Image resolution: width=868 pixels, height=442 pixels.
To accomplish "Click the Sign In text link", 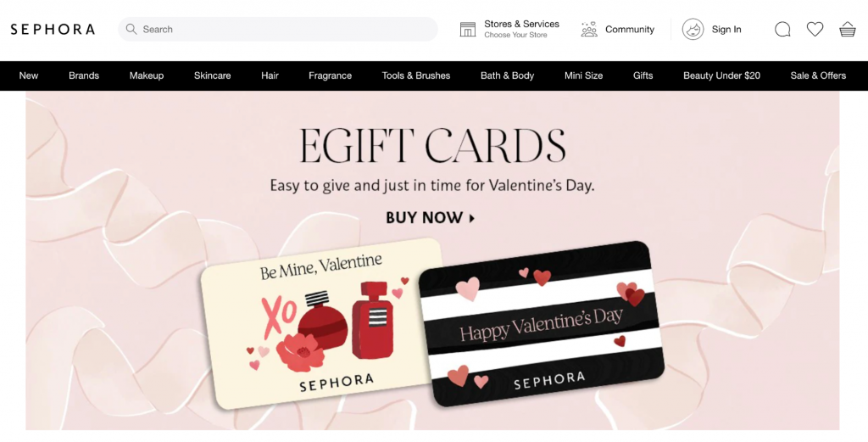I will pyautogui.click(x=726, y=30).
